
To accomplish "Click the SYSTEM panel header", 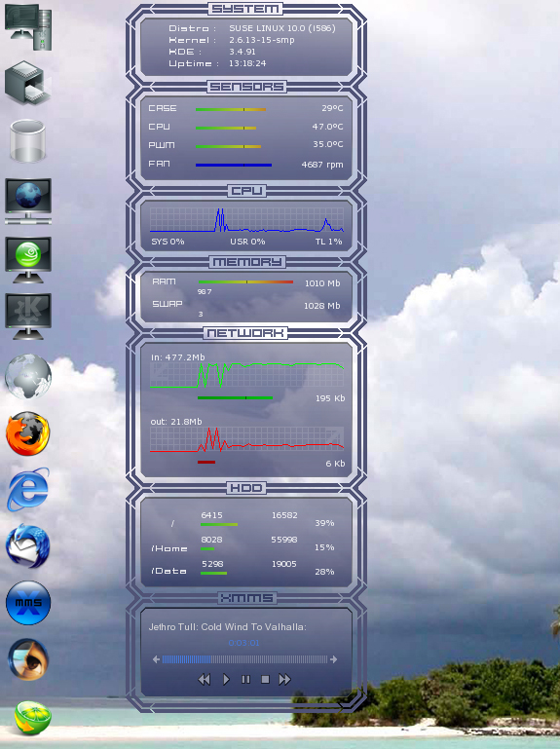I will tap(245, 9).
